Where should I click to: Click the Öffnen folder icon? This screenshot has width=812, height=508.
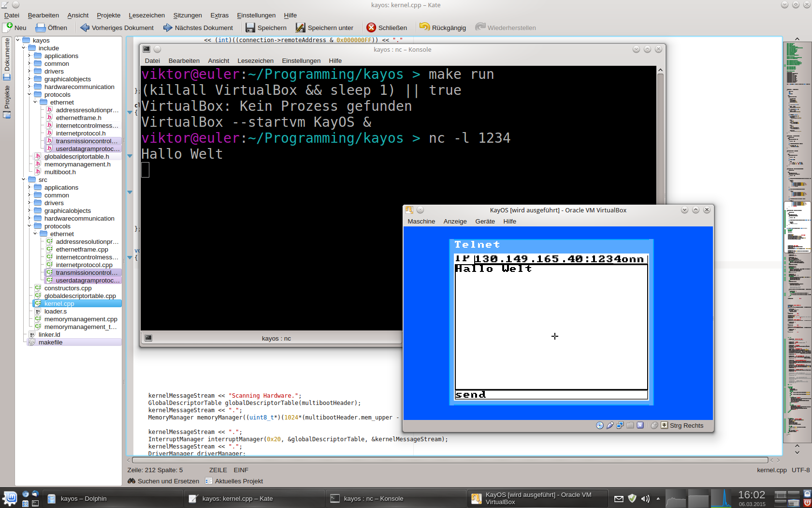[41, 28]
